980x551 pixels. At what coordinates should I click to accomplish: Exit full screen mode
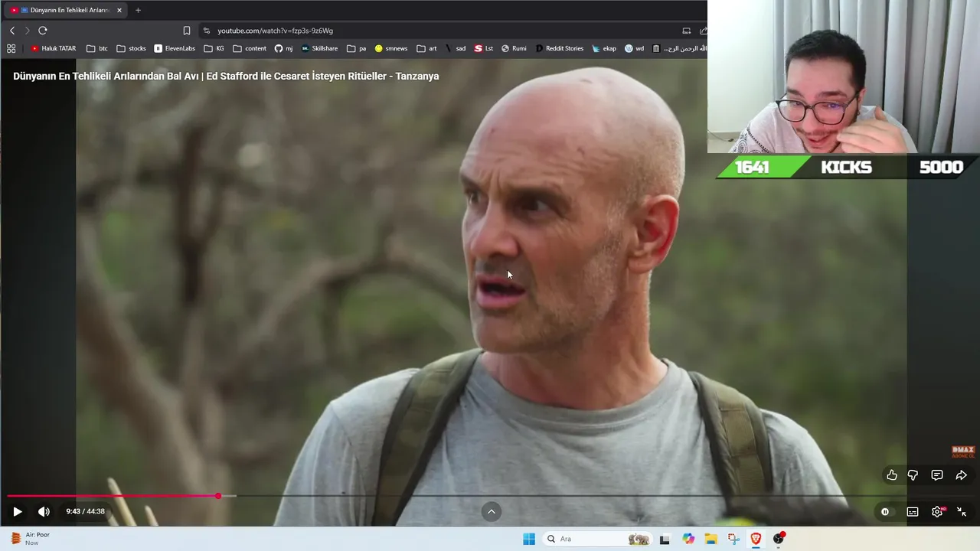pyautogui.click(x=962, y=512)
